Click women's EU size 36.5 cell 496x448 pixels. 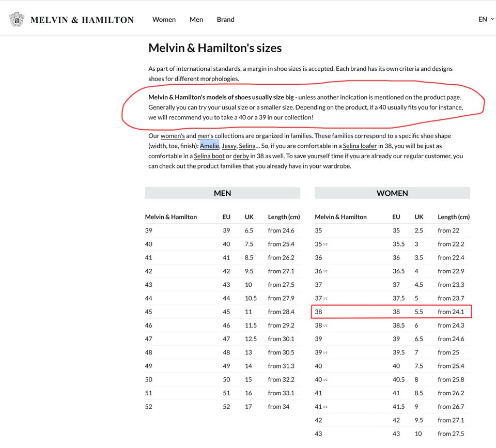398,271
